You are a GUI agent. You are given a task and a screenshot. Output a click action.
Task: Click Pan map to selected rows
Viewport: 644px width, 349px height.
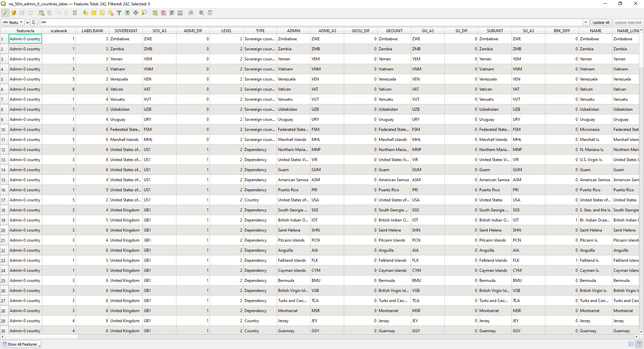click(136, 13)
